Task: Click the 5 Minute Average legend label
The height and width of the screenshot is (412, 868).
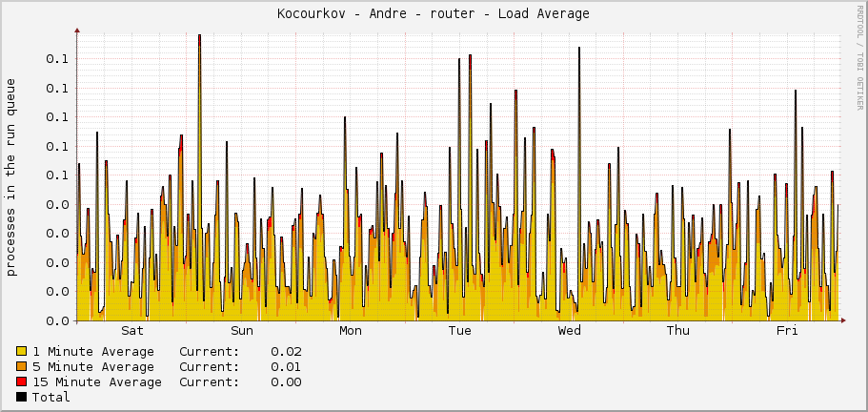Action: (x=93, y=366)
